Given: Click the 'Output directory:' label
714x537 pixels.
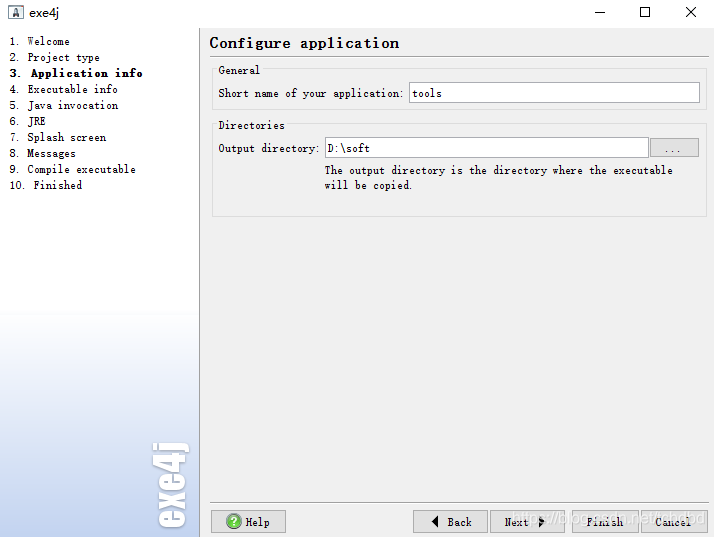Looking at the screenshot, I should (x=269, y=148).
